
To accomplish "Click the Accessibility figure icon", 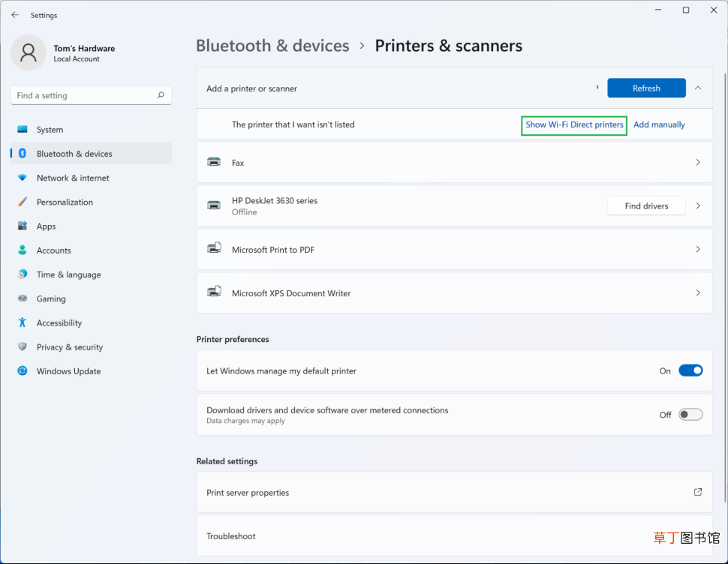I will click(23, 322).
